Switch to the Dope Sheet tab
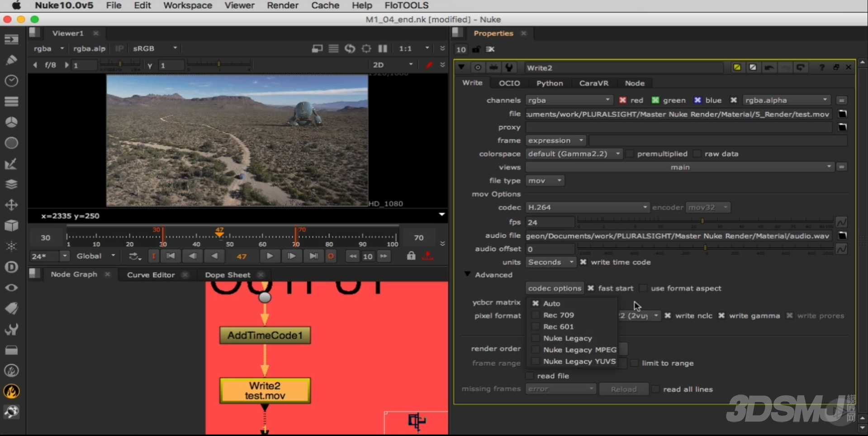Screen dimensions: 868x436 [x=228, y=275]
